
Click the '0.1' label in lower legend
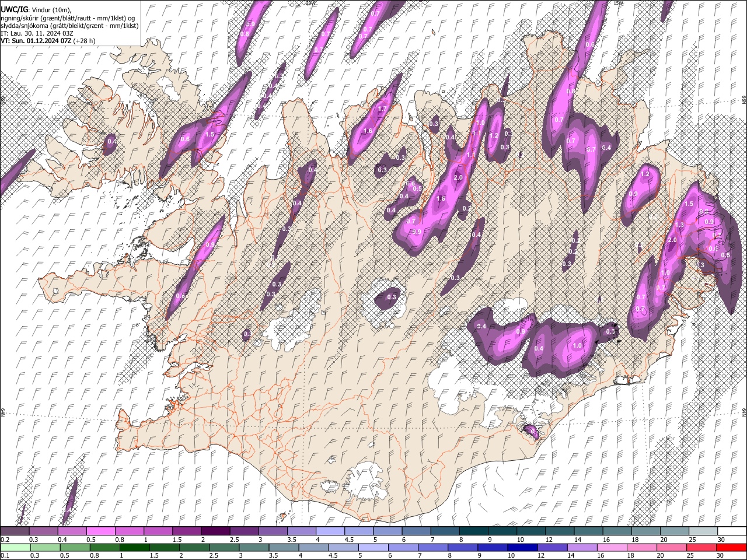[5, 556]
